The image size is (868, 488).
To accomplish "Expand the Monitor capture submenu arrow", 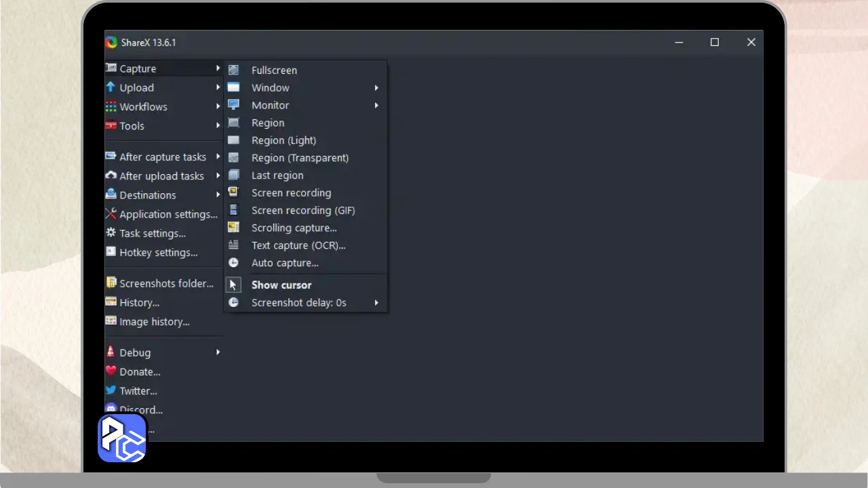I will (376, 106).
